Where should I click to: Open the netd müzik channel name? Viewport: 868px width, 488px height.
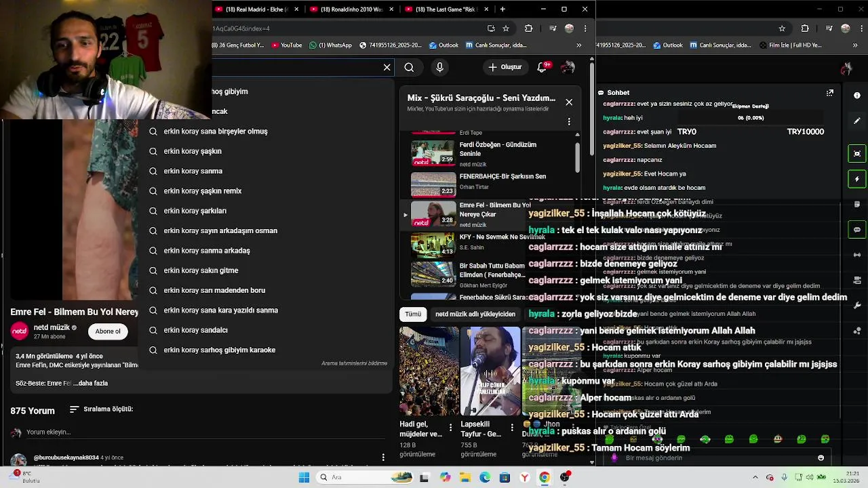[x=52, y=328]
